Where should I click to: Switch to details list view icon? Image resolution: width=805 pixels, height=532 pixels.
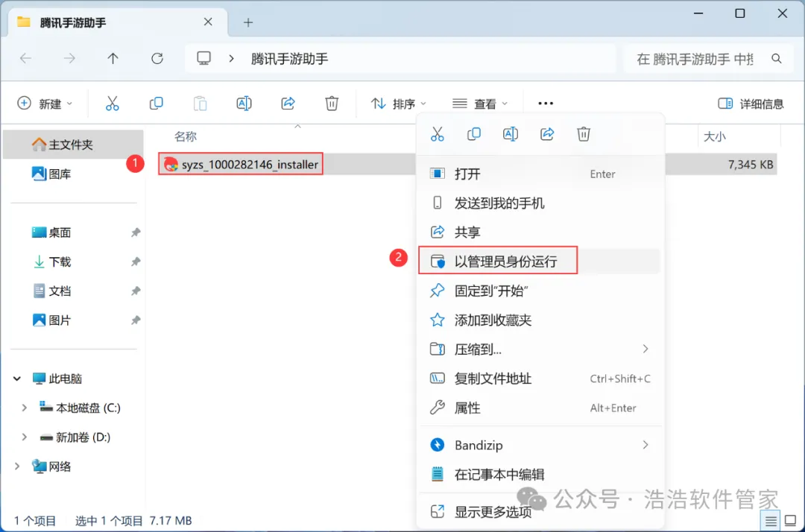(x=771, y=522)
